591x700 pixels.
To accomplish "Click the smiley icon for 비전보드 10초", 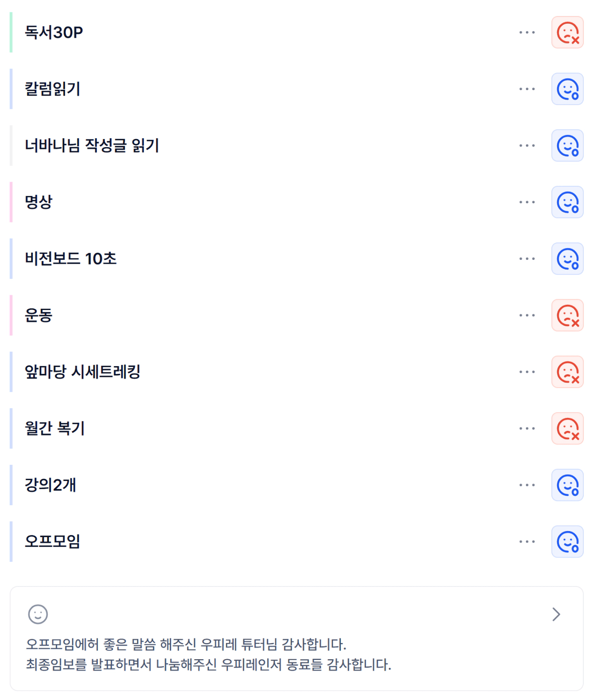I will click(567, 259).
